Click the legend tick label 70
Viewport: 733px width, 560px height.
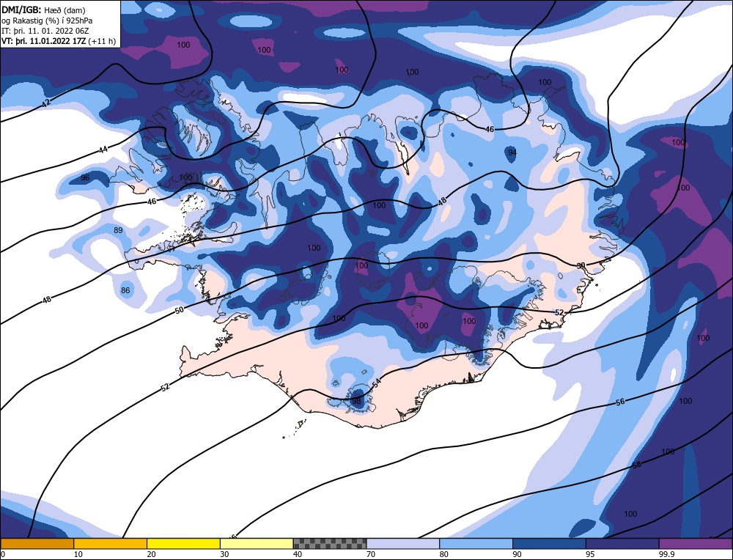(371, 554)
